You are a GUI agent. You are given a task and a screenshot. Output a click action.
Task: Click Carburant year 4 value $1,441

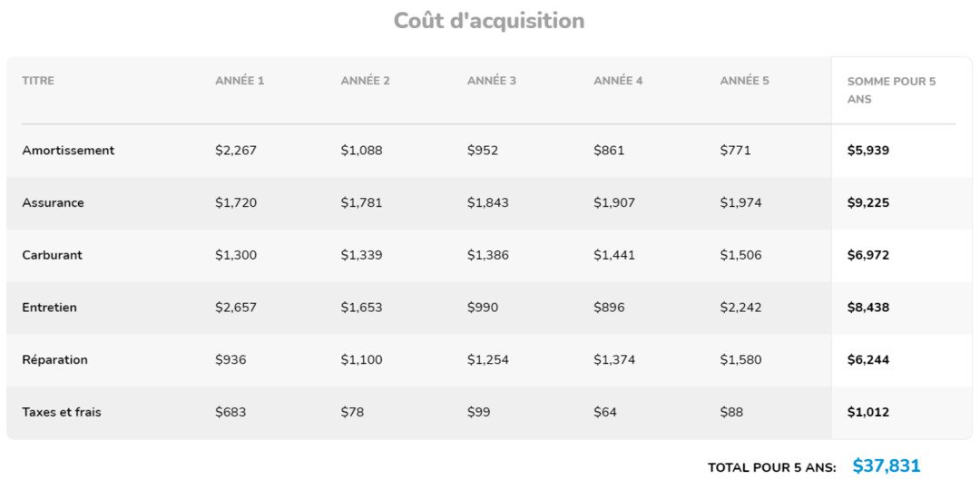pos(614,255)
